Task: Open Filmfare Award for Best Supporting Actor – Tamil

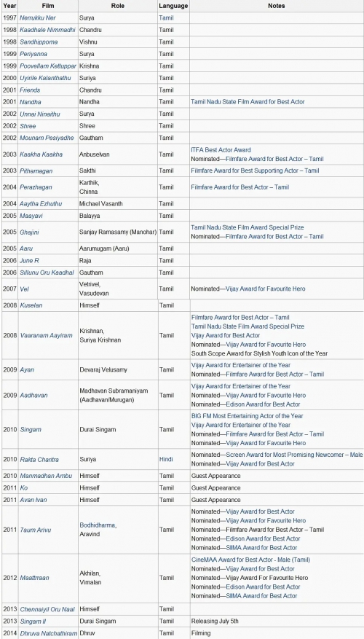Action: click(x=255, y=170)
